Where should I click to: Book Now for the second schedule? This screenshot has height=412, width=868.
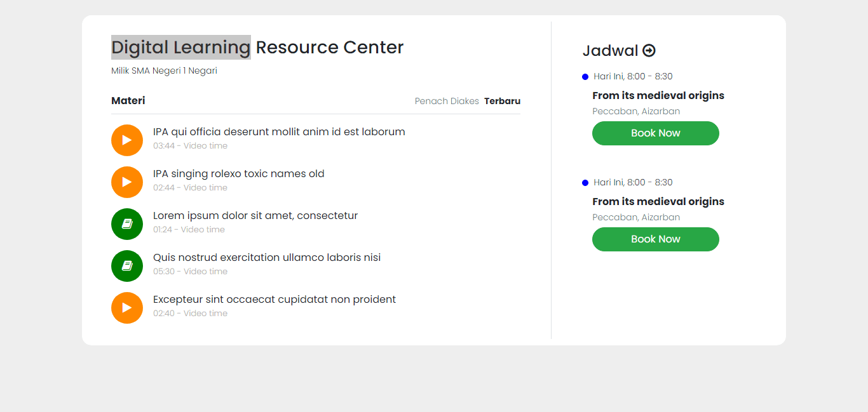655,239
